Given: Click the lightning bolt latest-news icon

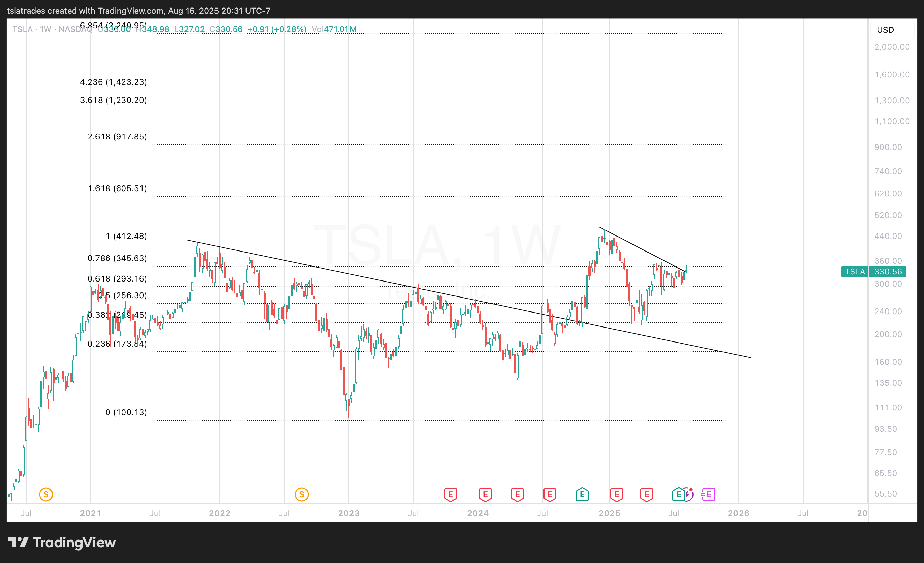Looking at the screenshot, I should (688, 495).
